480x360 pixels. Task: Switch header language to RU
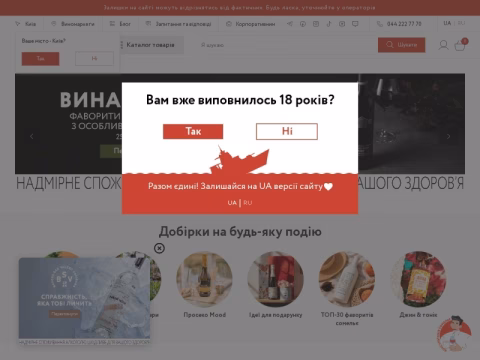click(x=461, y=23)
